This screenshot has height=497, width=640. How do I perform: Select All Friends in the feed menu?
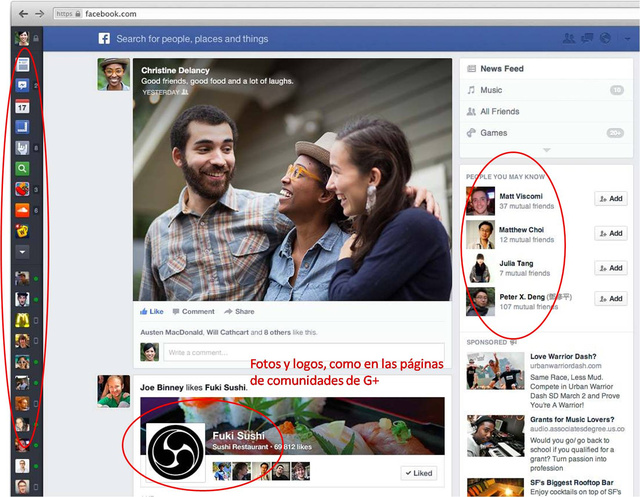[x=500, y=112]
